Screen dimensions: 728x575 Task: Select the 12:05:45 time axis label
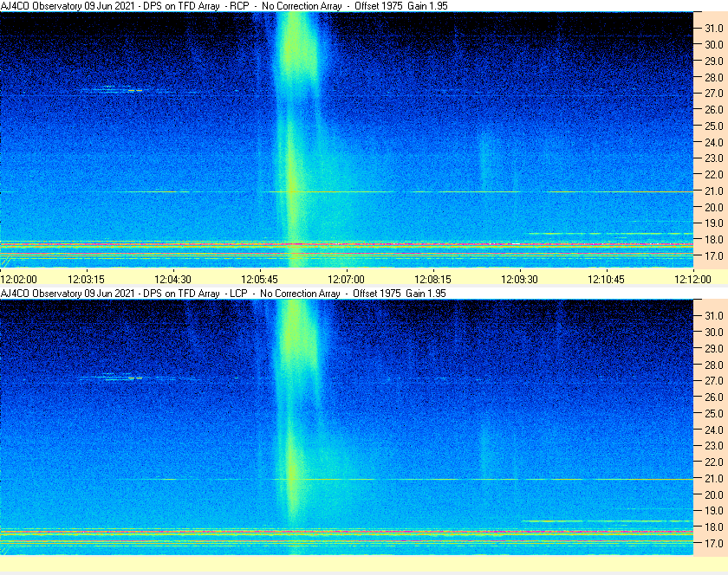259,280
